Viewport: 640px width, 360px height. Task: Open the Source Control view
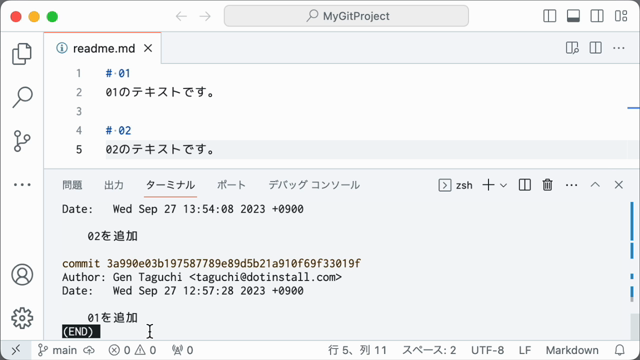[22, 141]
